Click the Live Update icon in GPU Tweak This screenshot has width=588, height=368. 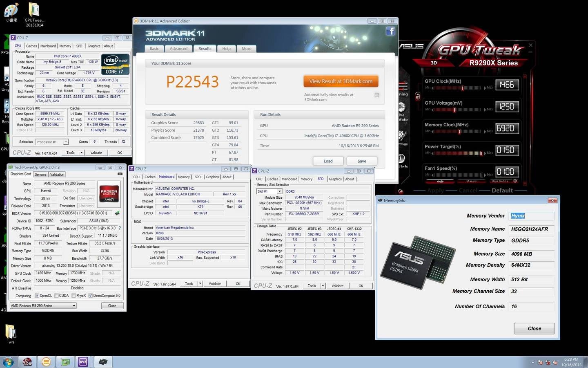[x=402, y=106]
